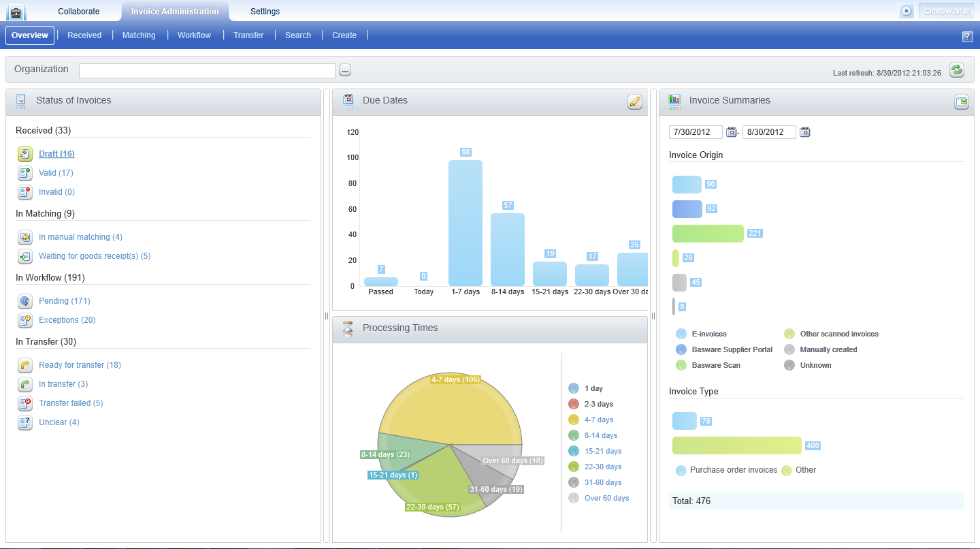The height and width of the screenshot is (549, 980).
Task: Toggle the 31-60 days legend entry
Action: click(595, 482)
